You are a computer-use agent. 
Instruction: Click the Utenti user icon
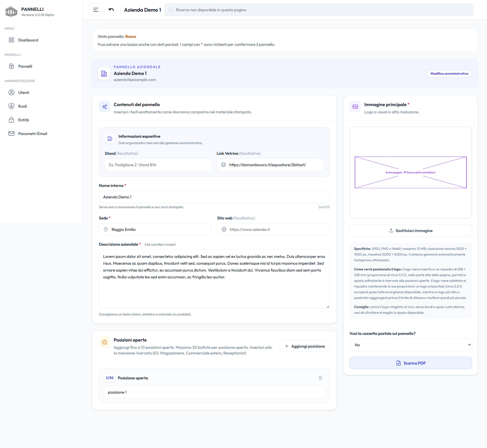click(x=11, y=92)
